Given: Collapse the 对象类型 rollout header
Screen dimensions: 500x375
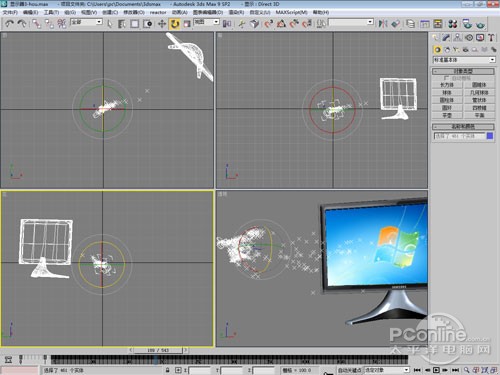Looking at the screenshot, I should pyautogui.click(x=463, y=71).
